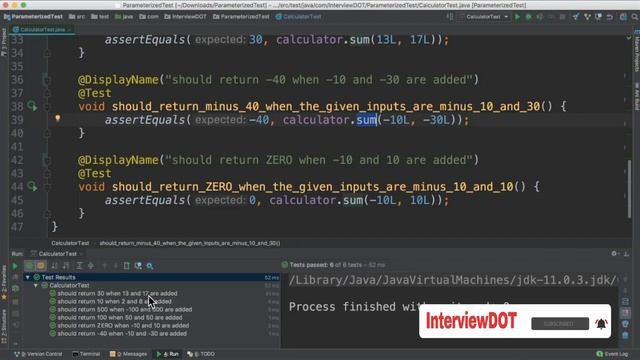Click the yellow lightbulb intention icon on line 39

click(x=58, y=118)
